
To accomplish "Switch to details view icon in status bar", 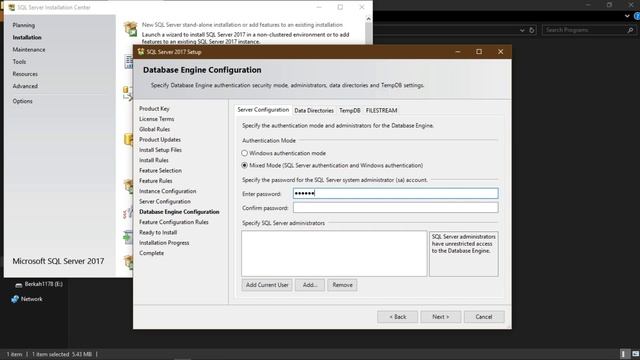I will (x=623, y=354).
